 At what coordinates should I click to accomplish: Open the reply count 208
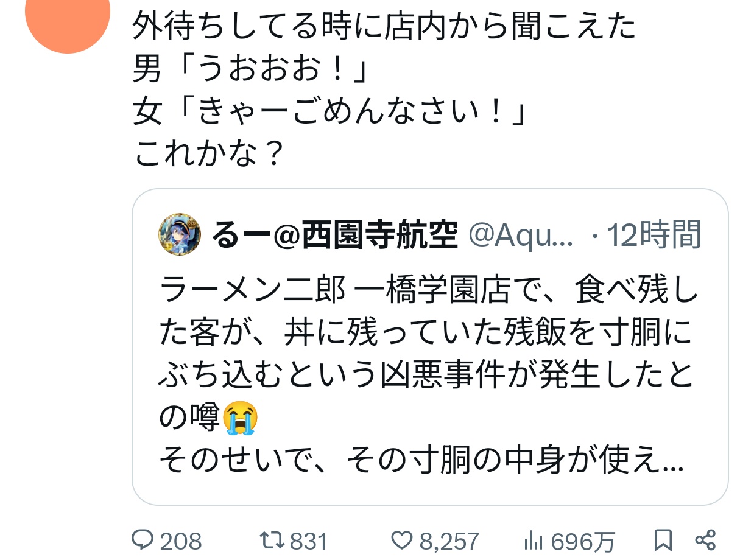180,541
